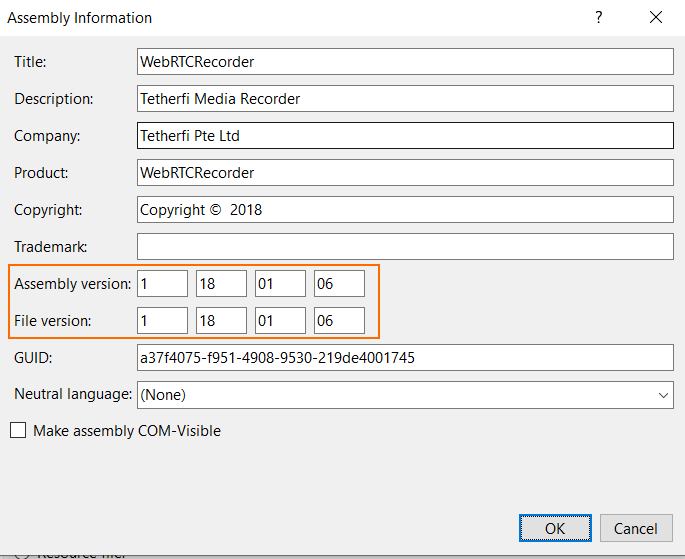Click Assembly version major number field
The height and width of the screenshot is (559, 685).
pos(162,284)
